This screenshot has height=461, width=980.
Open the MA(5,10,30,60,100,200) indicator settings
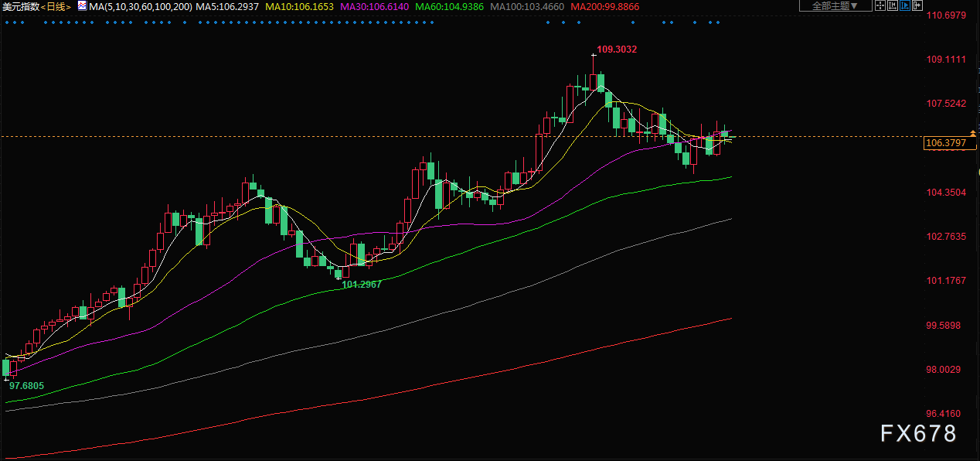(x=140, y=6)
